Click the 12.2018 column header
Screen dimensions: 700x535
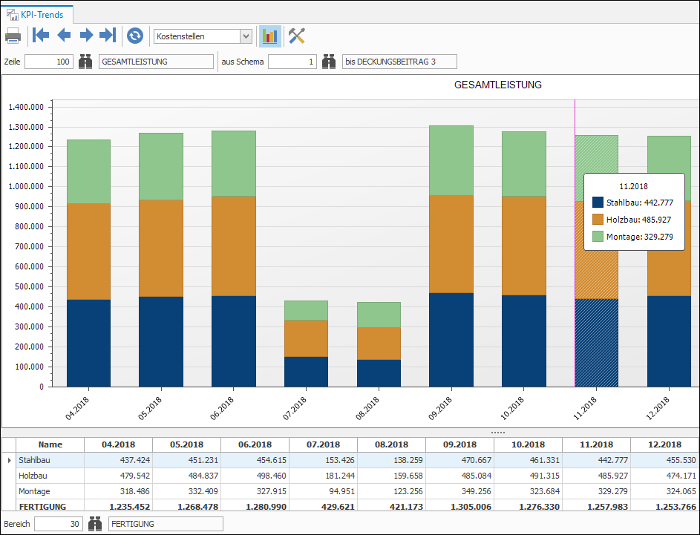click(x=665, y=444)
